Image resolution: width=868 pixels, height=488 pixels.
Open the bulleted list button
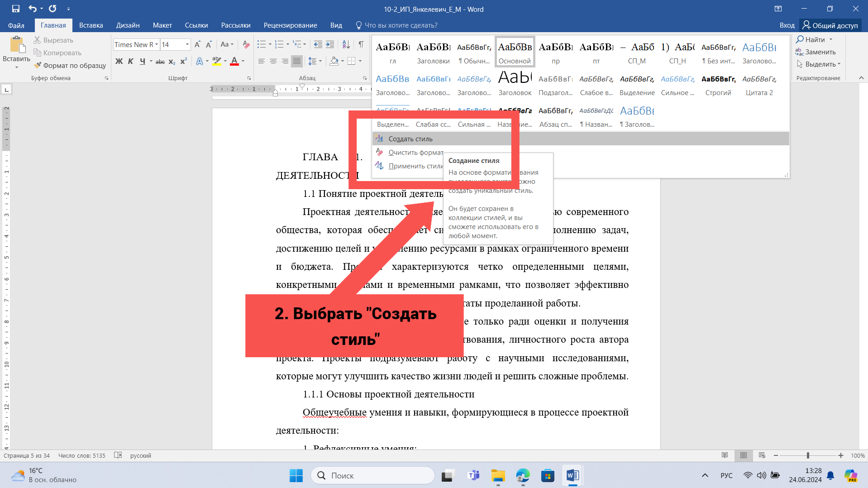click(262, 44)
